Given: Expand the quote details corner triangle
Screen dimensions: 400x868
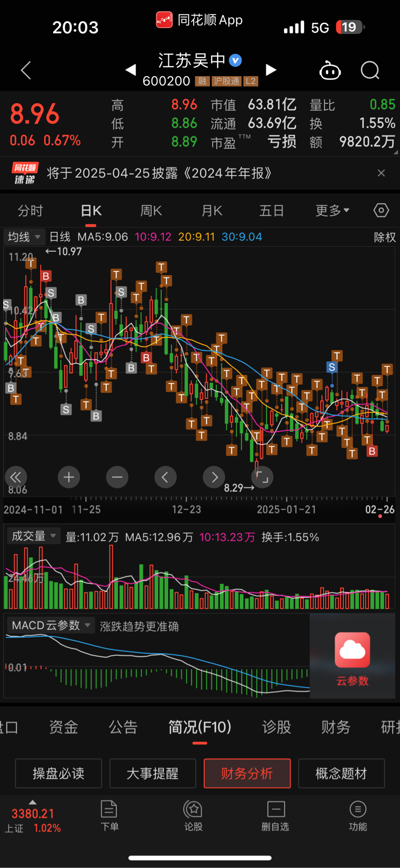Looking at the screenshot, I should click(x=396, y=153).
